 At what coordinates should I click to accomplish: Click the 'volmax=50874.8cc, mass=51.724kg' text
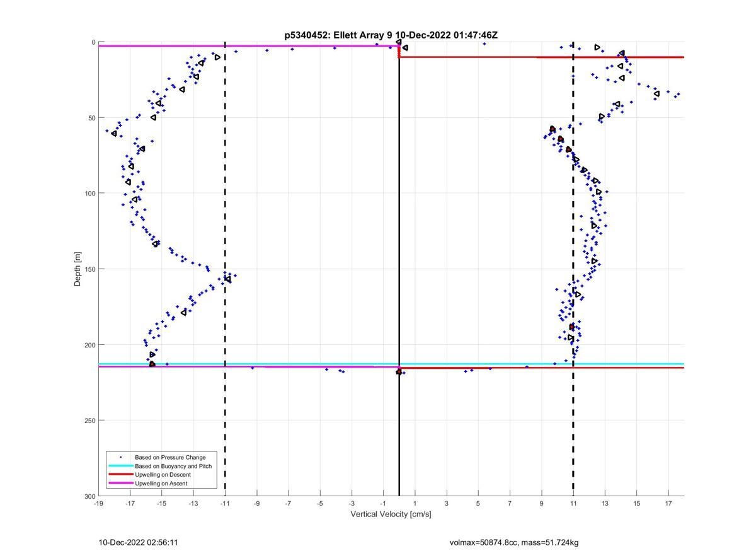pos(513,542)
